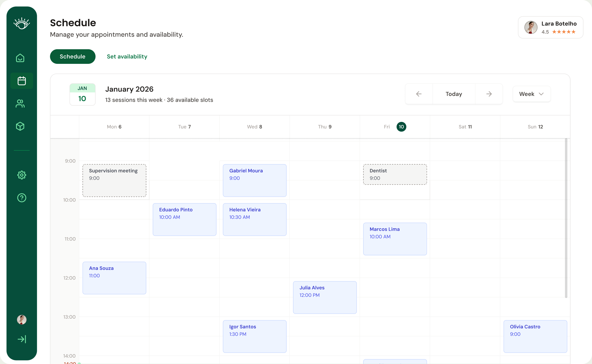Go to Home from sidebar
Image resolution: width=592 pixels, height=364 pixels.
click(x=20, y=58)
